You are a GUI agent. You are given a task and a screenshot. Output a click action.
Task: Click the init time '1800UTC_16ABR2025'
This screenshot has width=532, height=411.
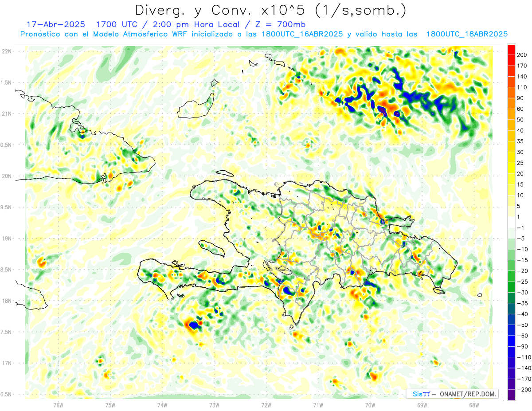pos(302,34)
